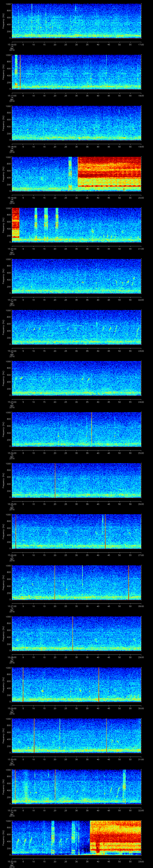Click the 15:16:00 start time label

tap(12, 44)
